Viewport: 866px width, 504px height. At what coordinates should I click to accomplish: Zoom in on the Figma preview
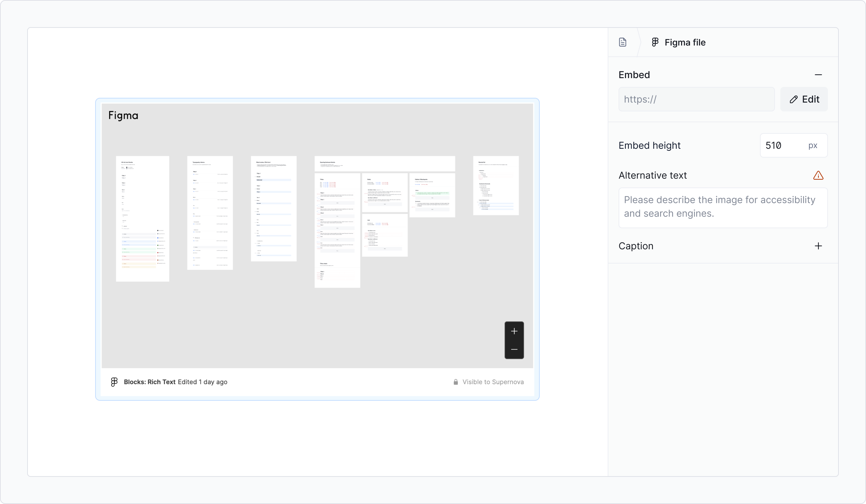(x=514, y=331)
